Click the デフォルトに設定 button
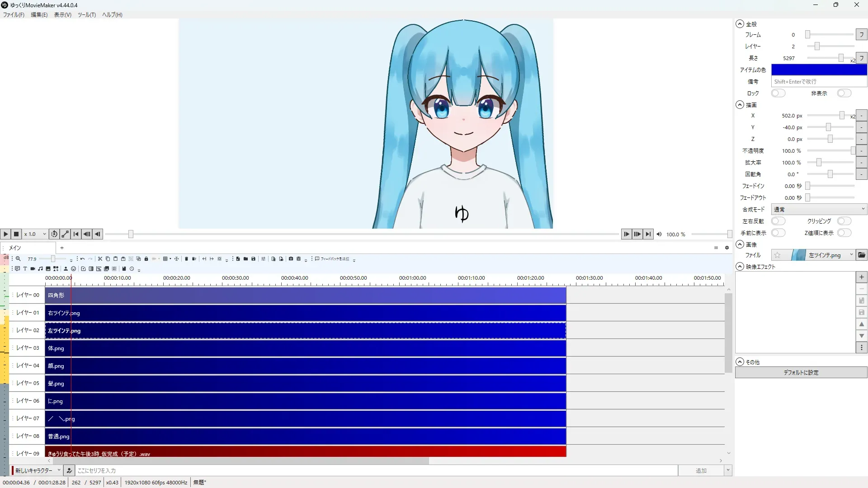This screenshot has width=868, height=488. [801, 372]
